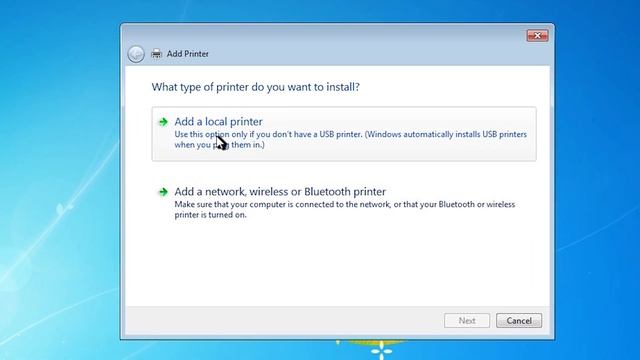Screen dimensions: 640x360
Task: Click the local printer description about USB printers
Action: [351, 139]
